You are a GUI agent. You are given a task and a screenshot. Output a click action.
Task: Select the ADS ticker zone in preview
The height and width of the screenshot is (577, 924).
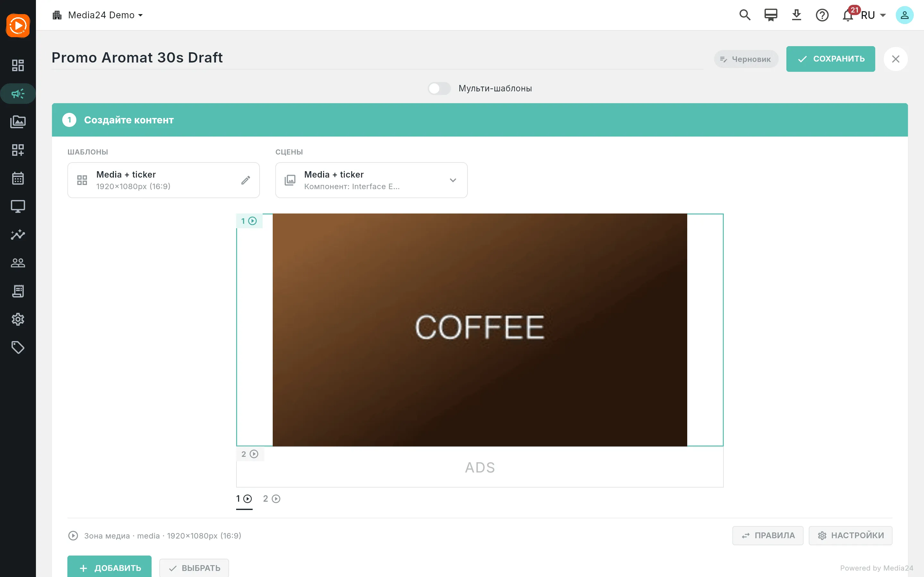click(x=480, y=467)
